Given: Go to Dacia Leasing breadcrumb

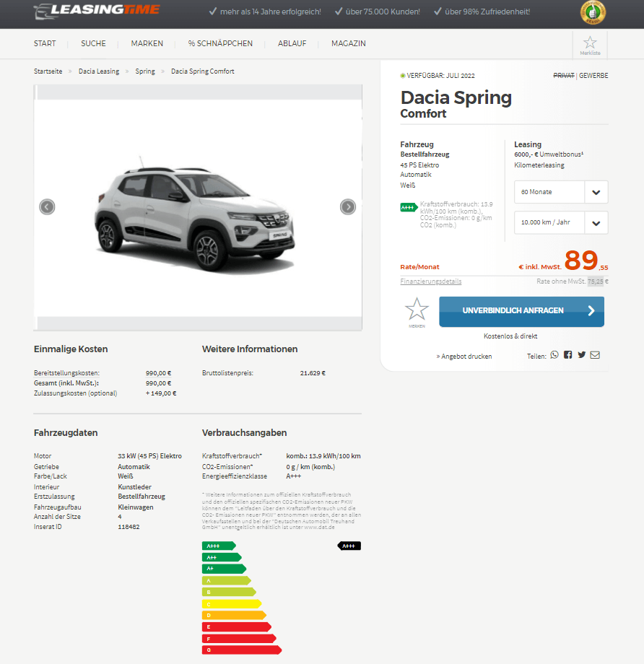Looking at the screenshot, I should pyautogui.click(x=99, y=71).
